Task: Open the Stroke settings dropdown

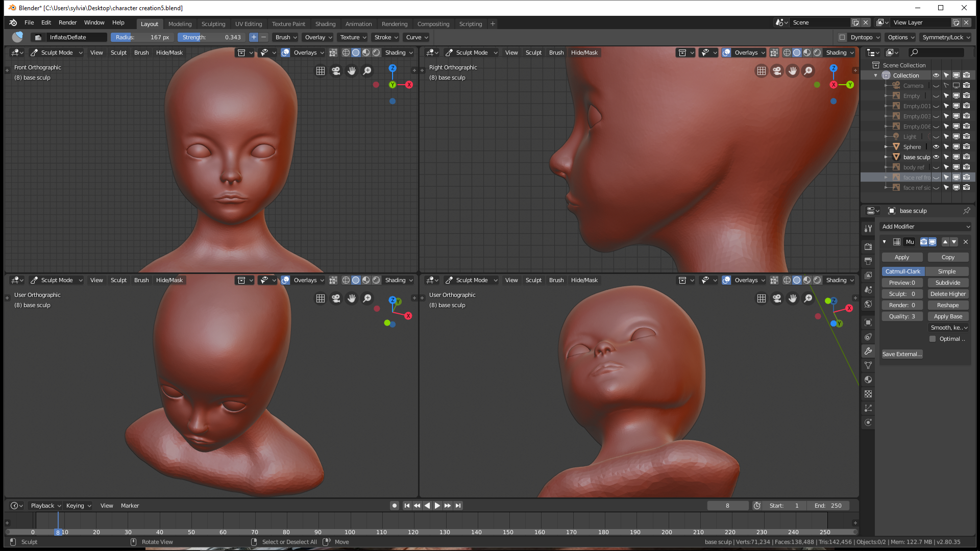Action: [x=385, y=37]
